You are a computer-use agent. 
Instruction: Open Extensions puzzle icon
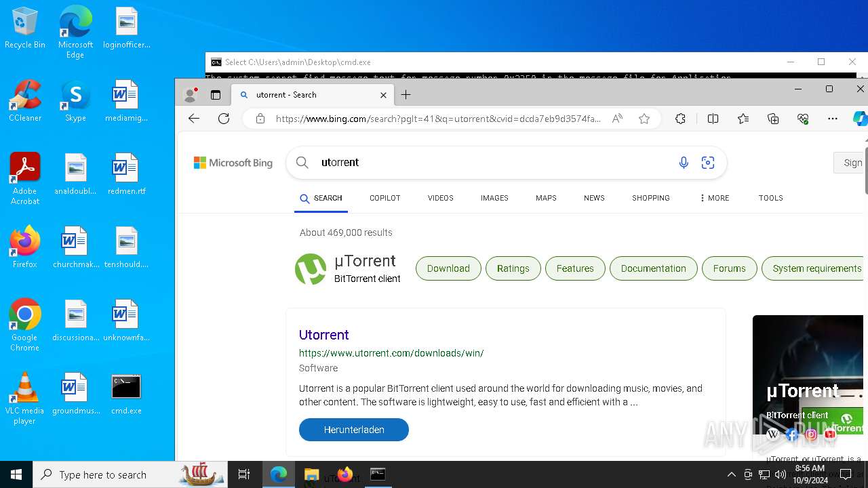pos(681,119)
